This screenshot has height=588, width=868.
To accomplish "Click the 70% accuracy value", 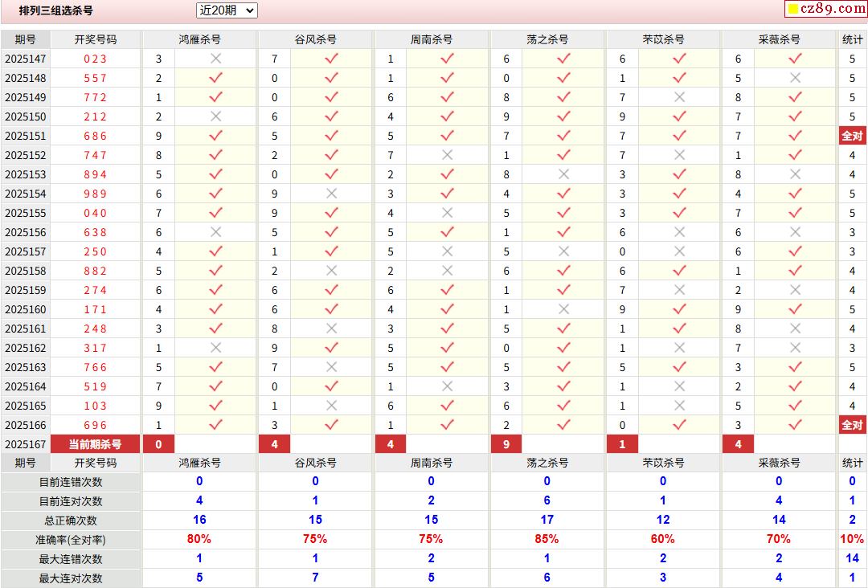I will pyautogui.click(x=779, y=539).
